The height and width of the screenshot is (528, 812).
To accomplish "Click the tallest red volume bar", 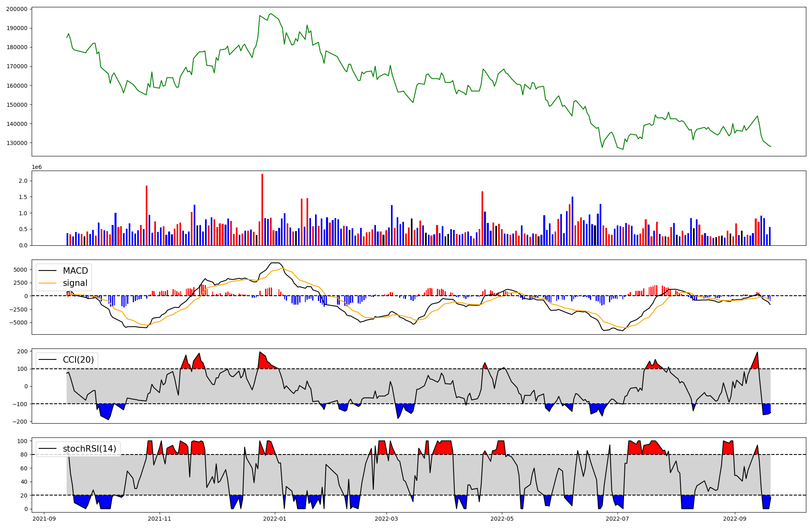I will coord(262,209).
